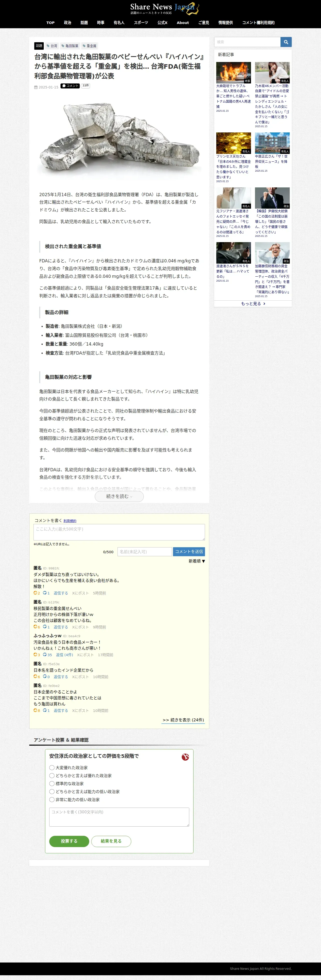Like the comment by ID 9981fc
Viewport: 321px width, 980px height.
35,593
